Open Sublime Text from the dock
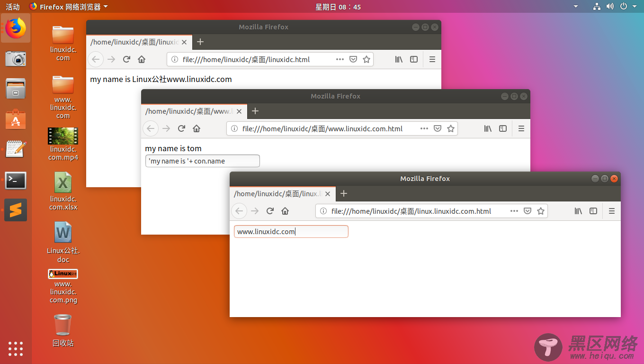This screenshot has height=364, width=644. coord(16,210)
